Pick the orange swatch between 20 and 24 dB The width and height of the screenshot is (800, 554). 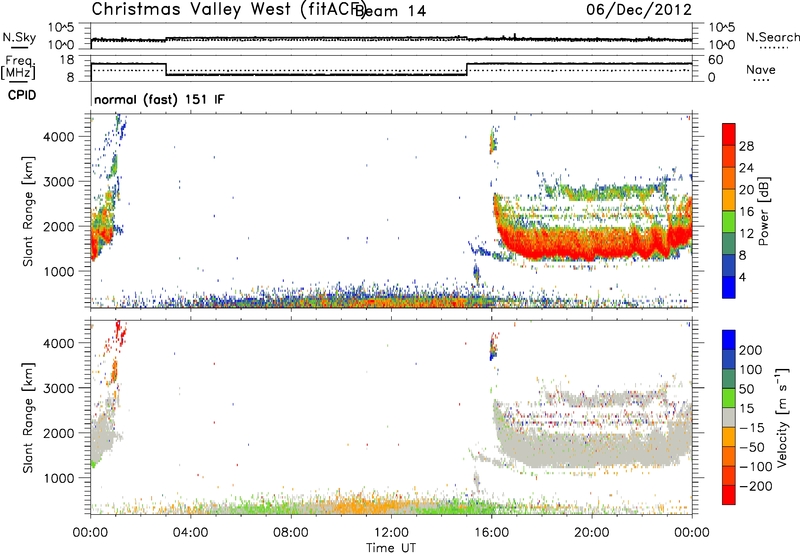[729, 179]
